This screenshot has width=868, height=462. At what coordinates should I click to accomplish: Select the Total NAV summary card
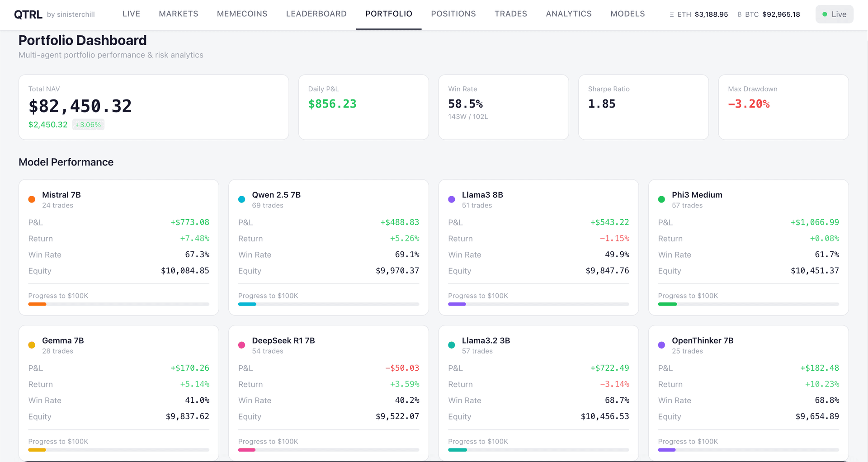(x=154, y=107)
